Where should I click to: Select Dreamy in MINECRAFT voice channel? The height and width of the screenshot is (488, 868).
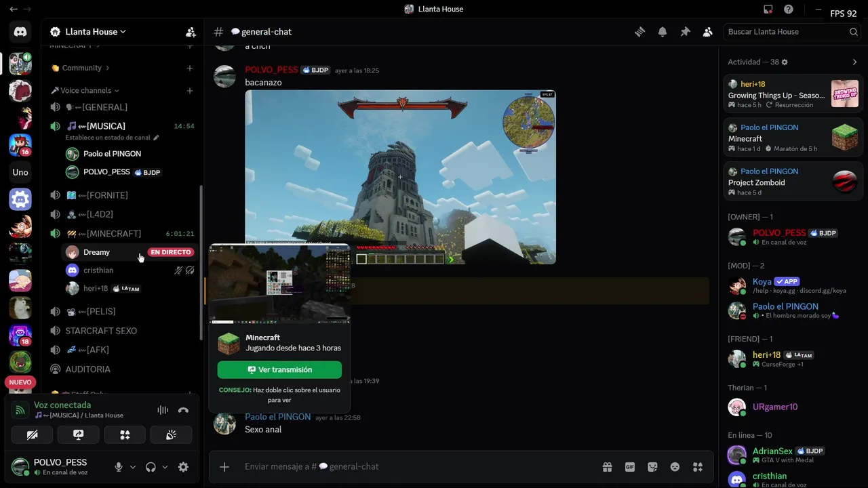pyautogui.click(x=130, y=252)
